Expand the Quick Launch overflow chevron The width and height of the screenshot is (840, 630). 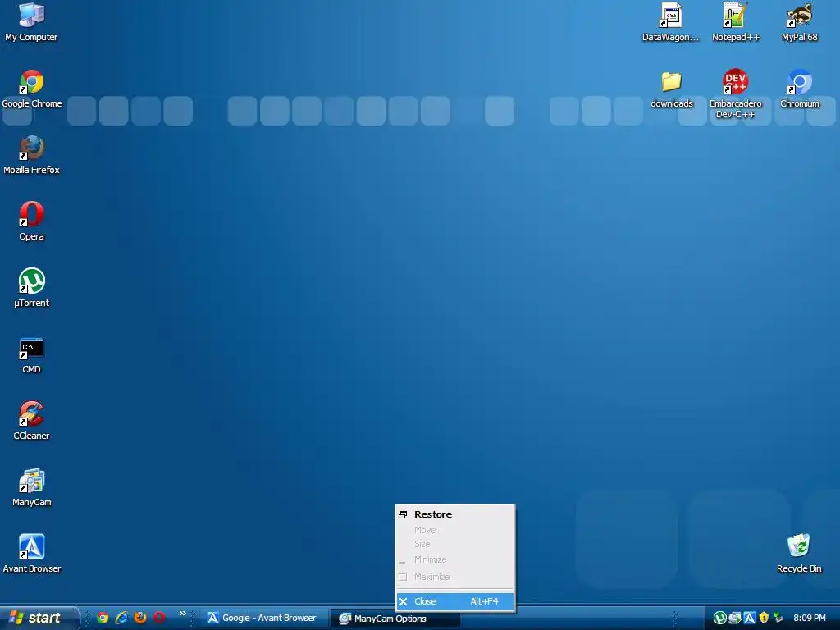(183, 614)
